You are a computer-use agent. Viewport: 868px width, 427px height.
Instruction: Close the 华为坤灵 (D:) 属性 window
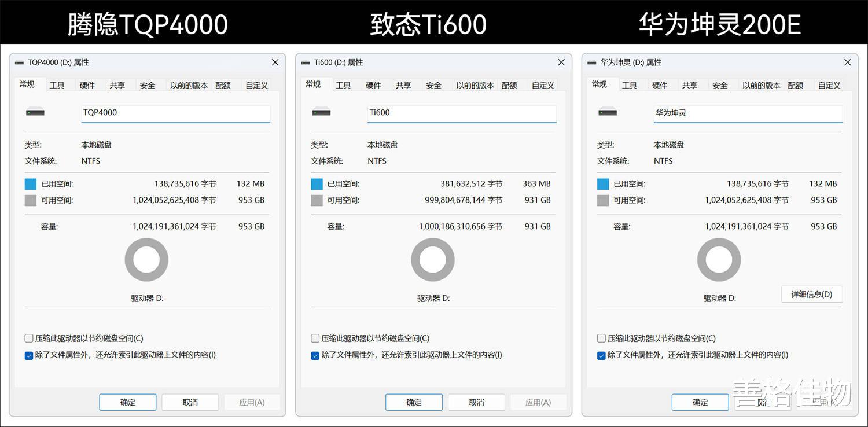(848, 62)
